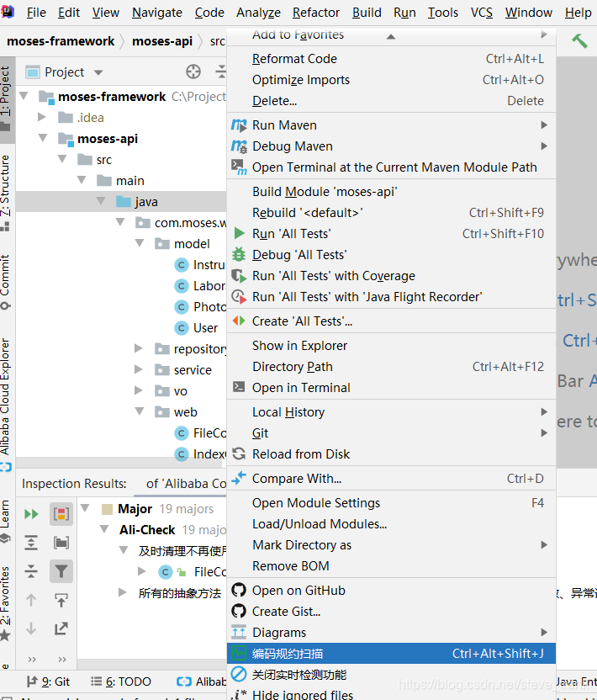Open the TODO tool window tab

[x=121, y=681]
